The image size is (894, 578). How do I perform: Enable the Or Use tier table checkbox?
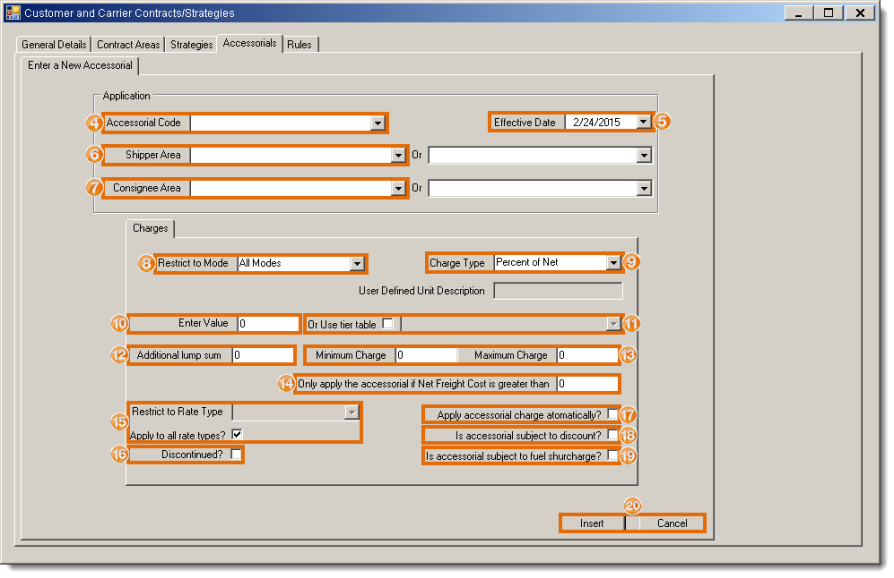pyautogui.click(x=388, y=323)
